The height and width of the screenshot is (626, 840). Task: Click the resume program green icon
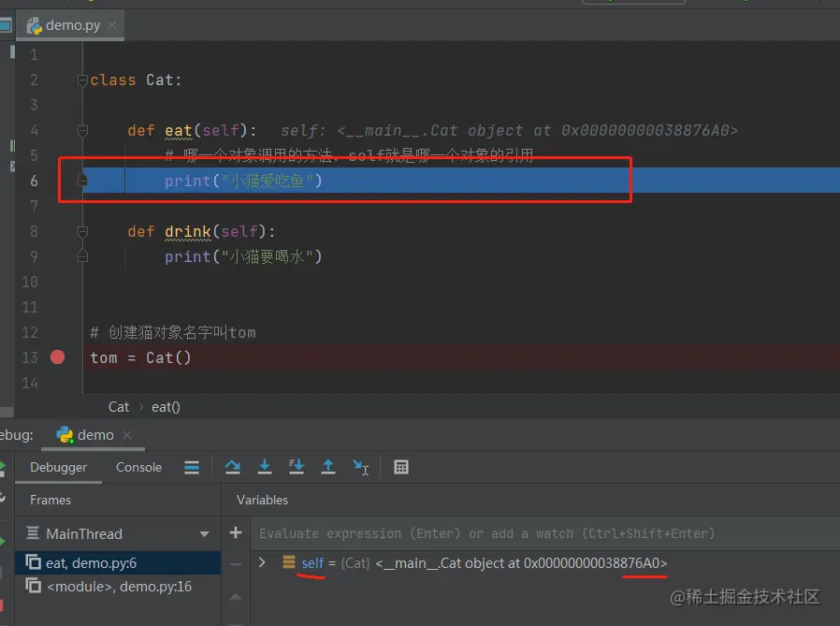point(2,542)
